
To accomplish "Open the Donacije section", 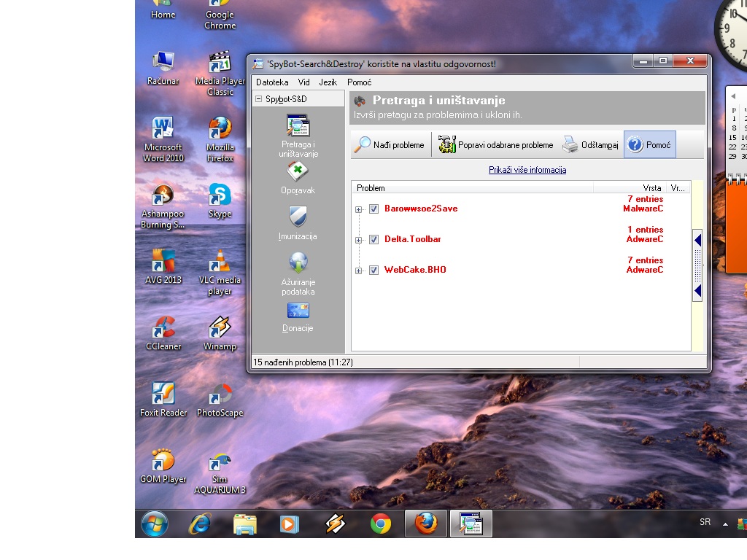I will pos(298,318).
